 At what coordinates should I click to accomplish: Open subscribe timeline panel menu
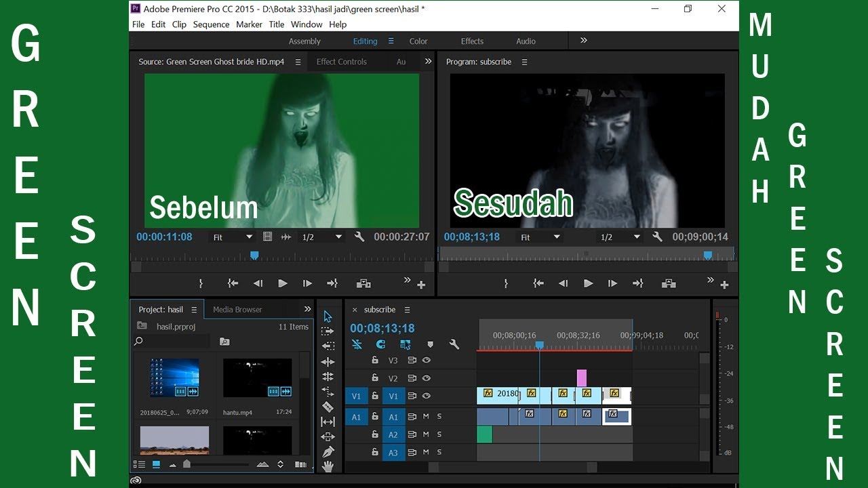pos(408,310)
